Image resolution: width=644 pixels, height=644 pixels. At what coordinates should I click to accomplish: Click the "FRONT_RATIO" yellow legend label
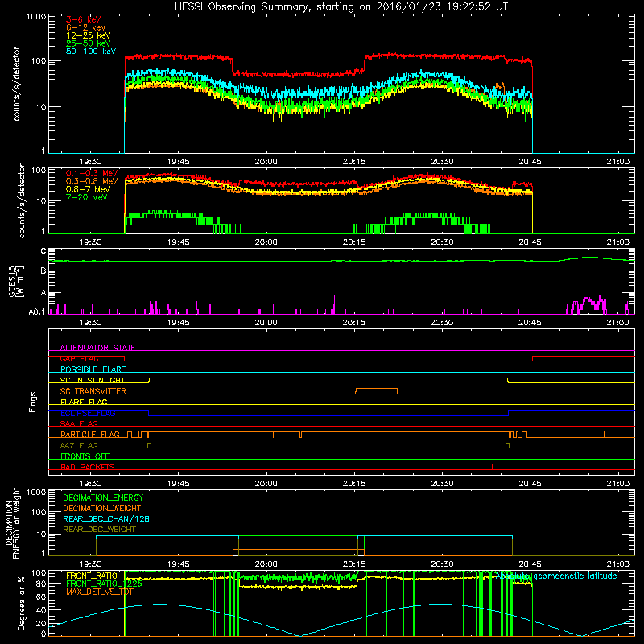coord(92,576)
